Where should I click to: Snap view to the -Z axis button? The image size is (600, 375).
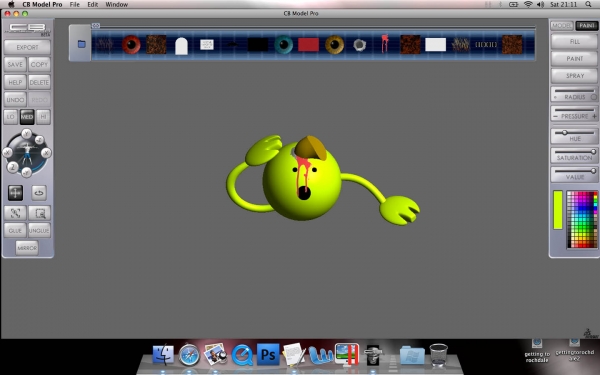pyautogui.click(x=39, y=140)
